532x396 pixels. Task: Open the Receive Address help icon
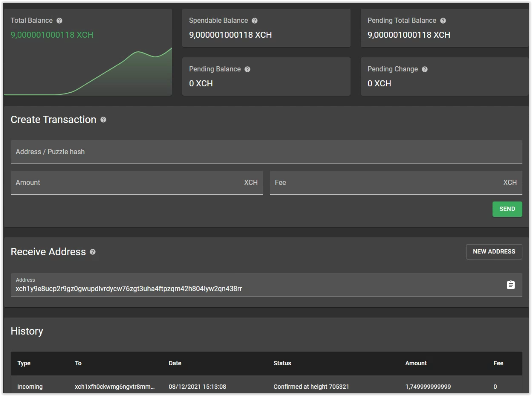[x=93, y=252]
